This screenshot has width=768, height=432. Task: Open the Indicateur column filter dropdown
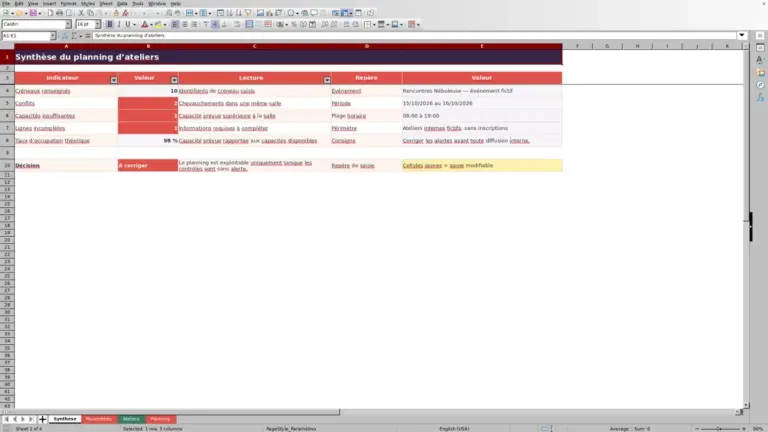(114, 80)
